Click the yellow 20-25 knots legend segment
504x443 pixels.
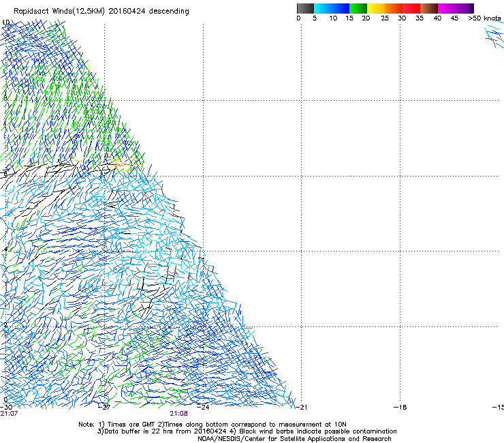click(376, 8)
